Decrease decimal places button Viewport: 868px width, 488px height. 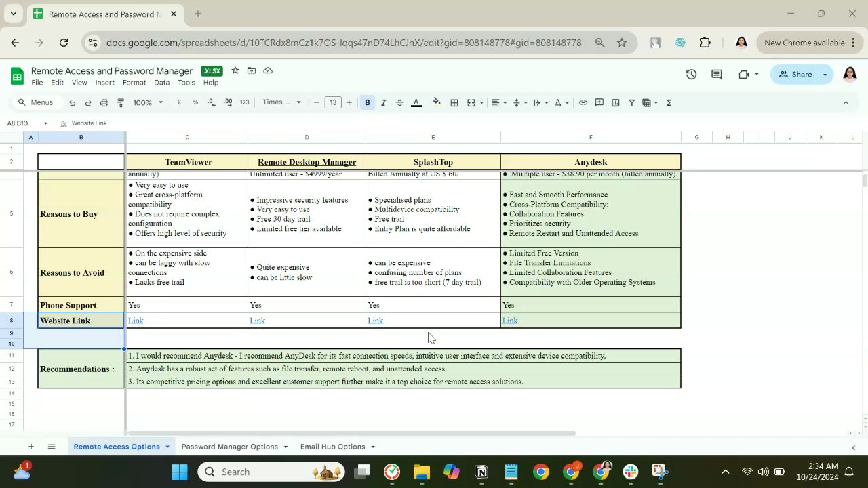click(x=212, y=103)
